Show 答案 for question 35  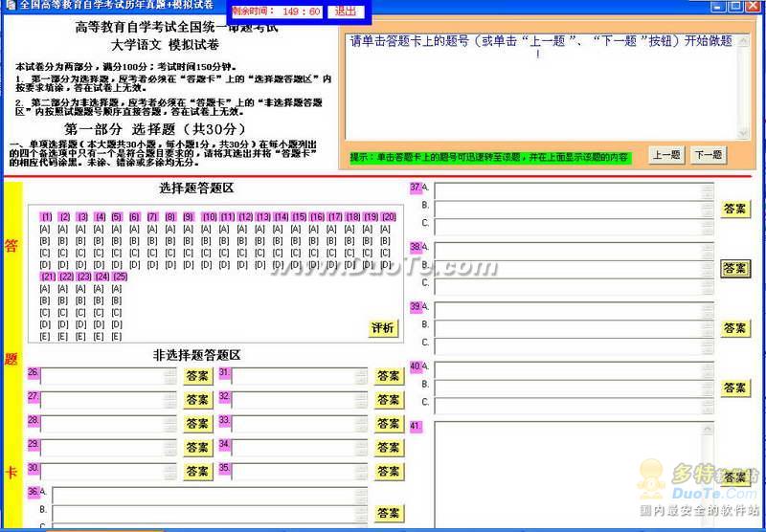tap(389, 471)
